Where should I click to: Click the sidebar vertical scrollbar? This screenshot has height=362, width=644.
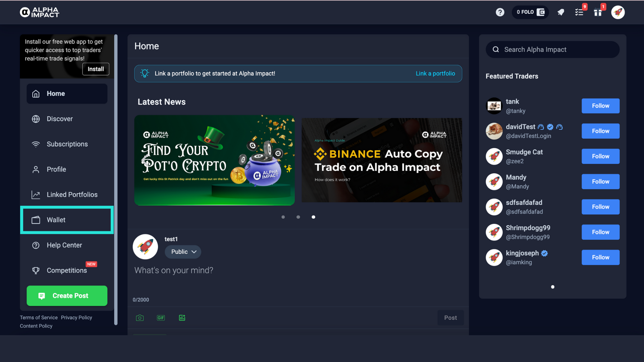click(x=116, y=180)
